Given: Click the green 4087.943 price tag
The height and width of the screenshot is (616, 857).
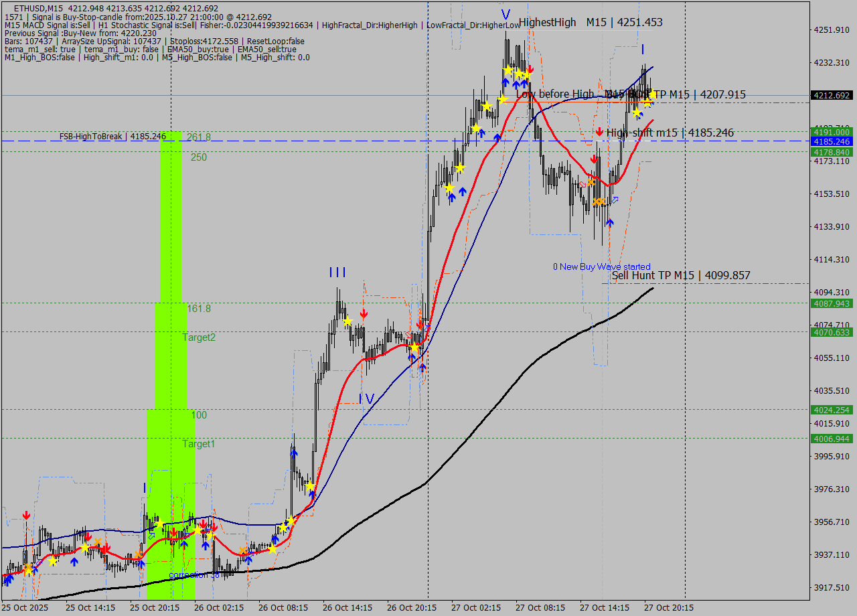Looking at the screenshot, I should click(x=831, y=303).
